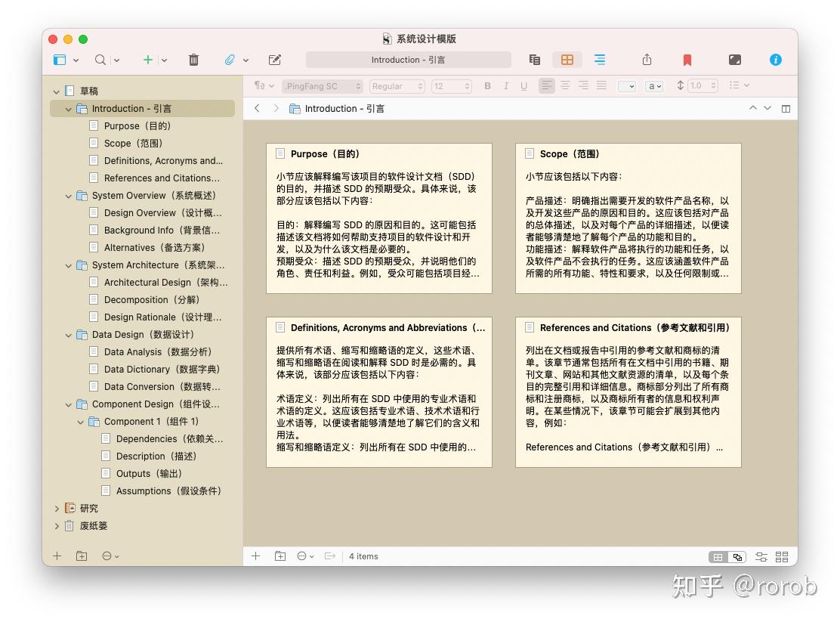Image resolution: width=840 pixels, height=622 pixels.
Task: Select Corkboard view mode icon
Action: tap(567, 60)
